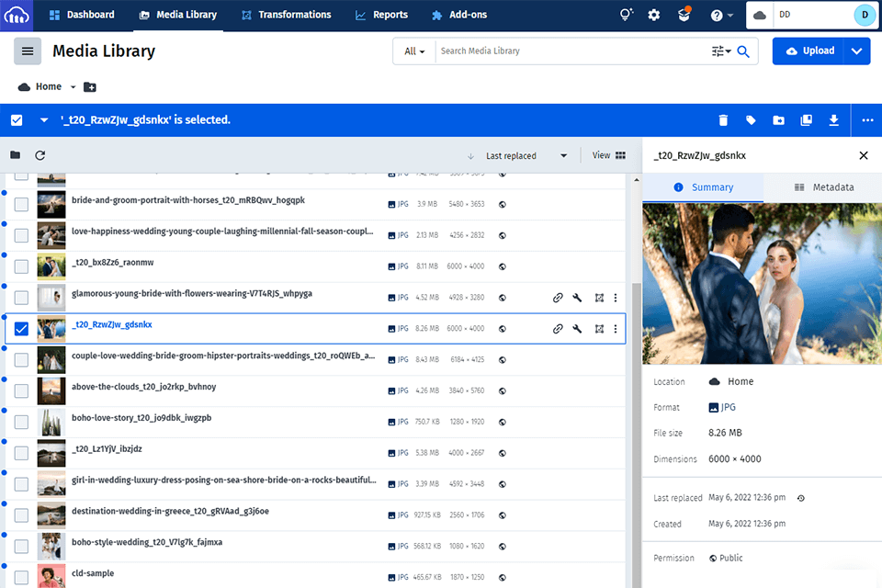Image resolution: width=882 pixels, height=588 pixels.
Task: Check the love-happiness-wedding-young-couple checkbox
Action: (21, 235)
